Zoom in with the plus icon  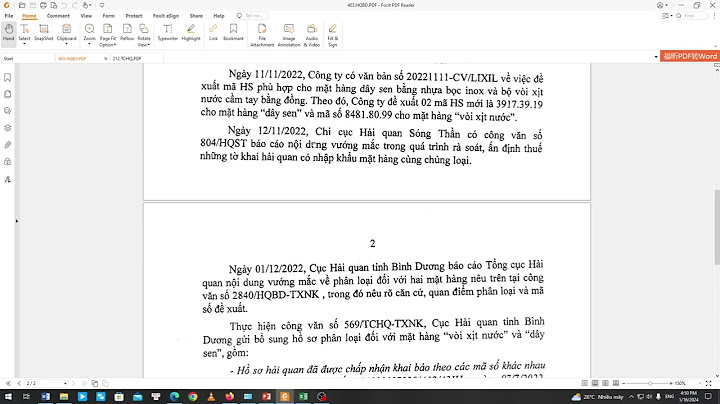pyautogui.click(x=671, y=383)
